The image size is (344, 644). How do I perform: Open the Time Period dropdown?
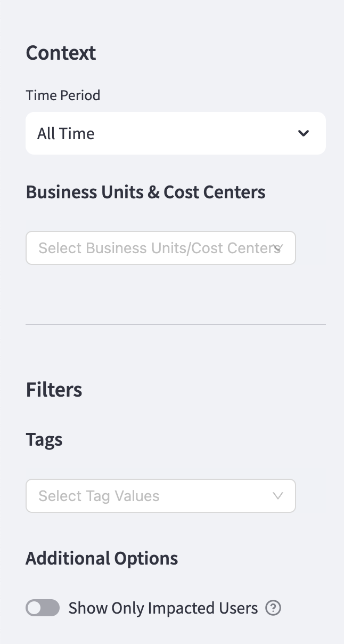[x=175, y=133]
